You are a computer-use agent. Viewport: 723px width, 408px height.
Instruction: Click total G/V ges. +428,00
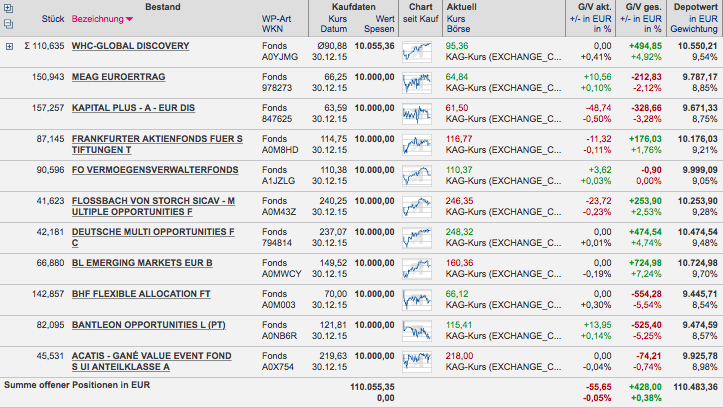tap(645, 387)
